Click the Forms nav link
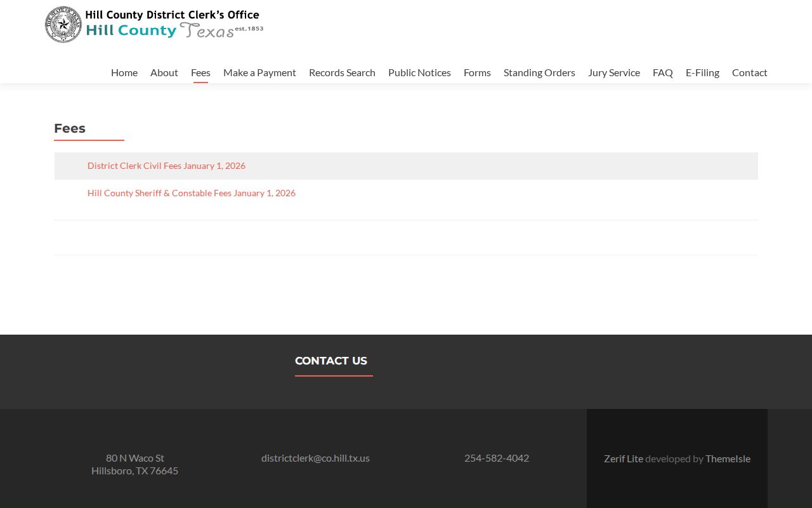The height and width of the screenshot is (508, 812). tap(477, 72)
